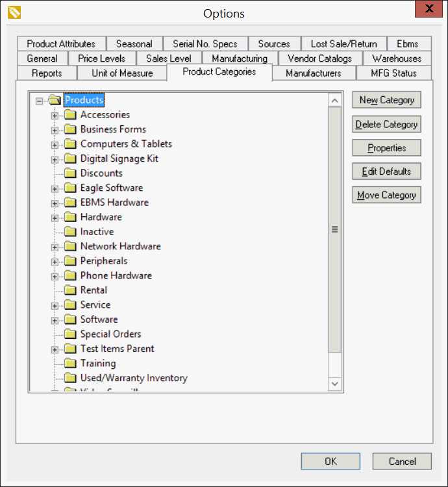448x487 pixels.
Task: Click OK to confirm options
Action: [x=330, y=461]
